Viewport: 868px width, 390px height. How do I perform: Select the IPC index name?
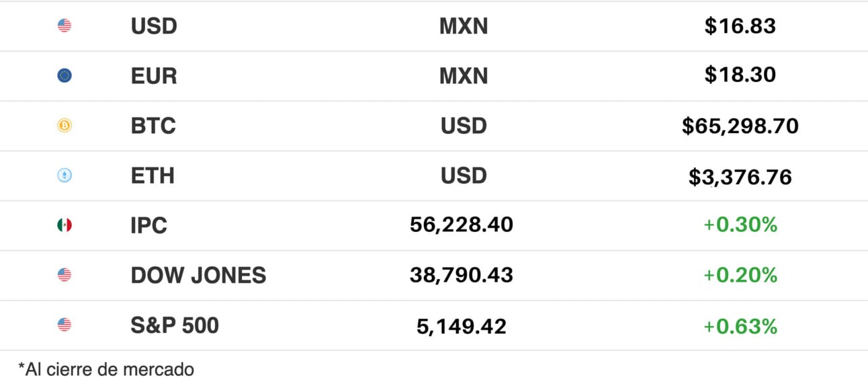click(149, 225)
